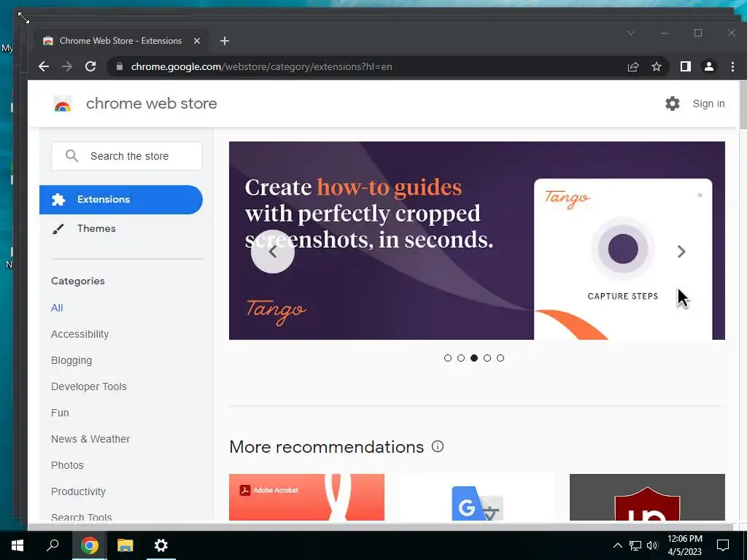Filter by Accessibility category
Viewport: 747px width, 560px height.
pos(80,334)
